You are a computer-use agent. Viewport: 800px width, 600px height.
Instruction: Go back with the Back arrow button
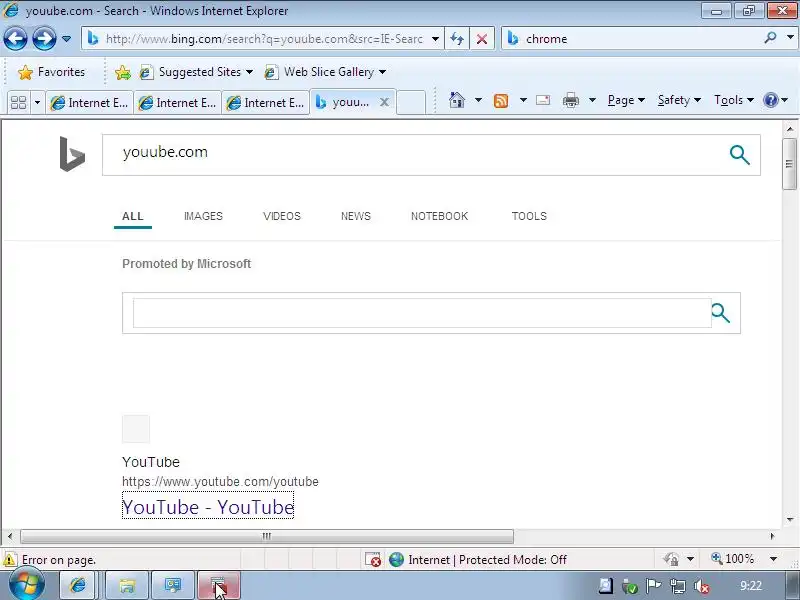[15, 39]
